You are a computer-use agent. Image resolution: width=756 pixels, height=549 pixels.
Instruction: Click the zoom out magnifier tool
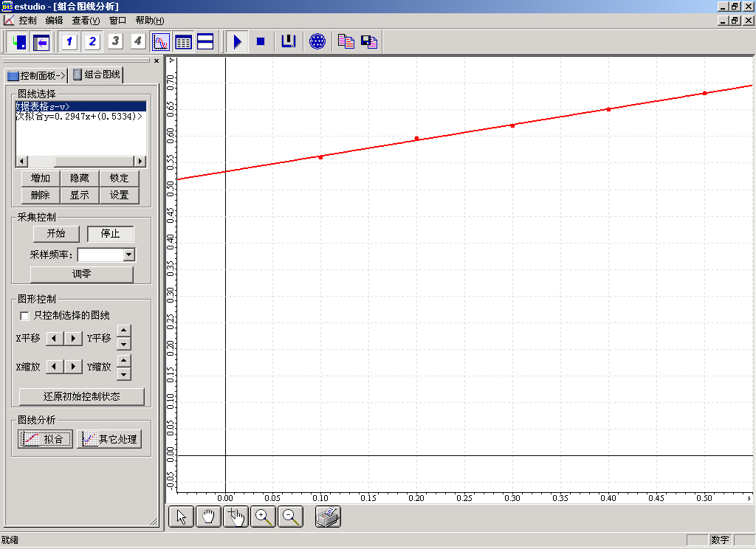pos(290,517)
